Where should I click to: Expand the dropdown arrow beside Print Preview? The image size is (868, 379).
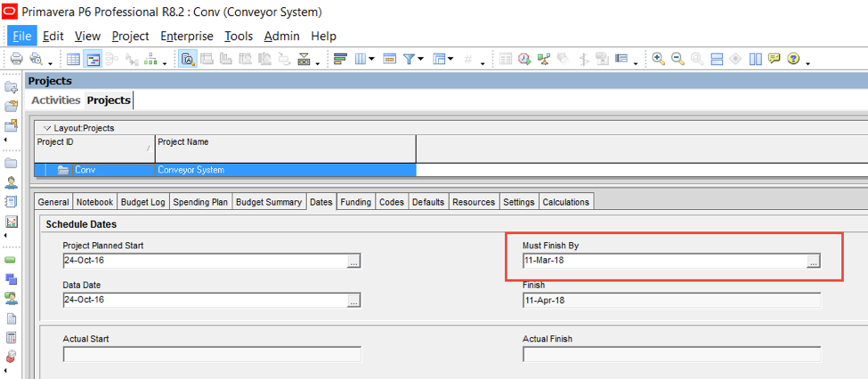click(50, 62)
